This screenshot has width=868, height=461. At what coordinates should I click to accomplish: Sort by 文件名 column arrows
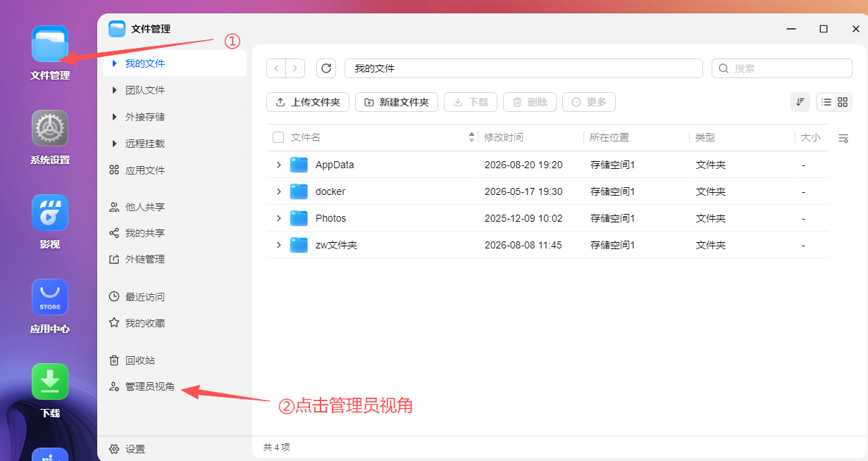pyautogui.click(x=471, y=137)
